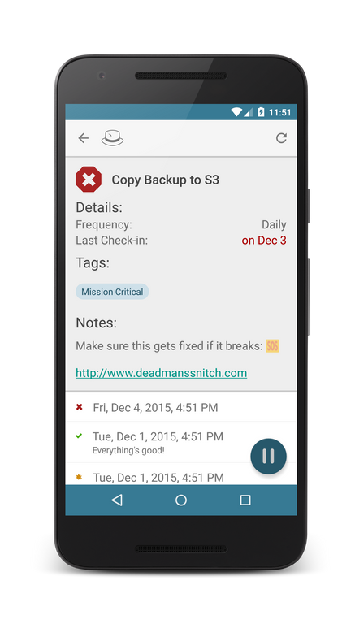This screenshot has width=364, height=624.
Task: Tap the Last Check-in on Dec 3 value
Action: [264, 240]
